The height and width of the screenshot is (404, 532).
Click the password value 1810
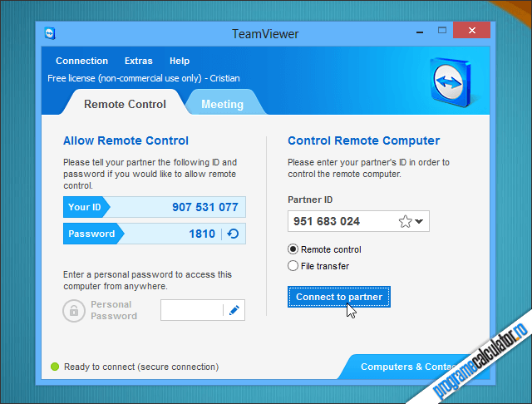point(202,234)
